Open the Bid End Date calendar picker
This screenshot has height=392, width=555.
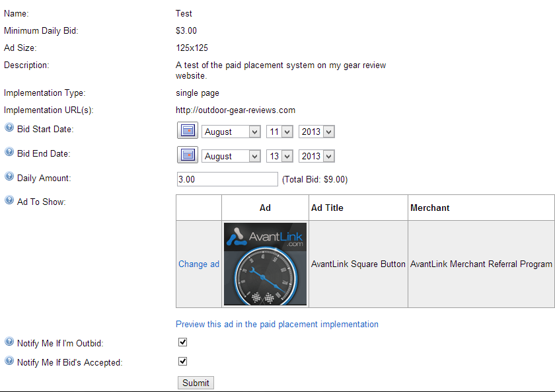click(188, 155)
